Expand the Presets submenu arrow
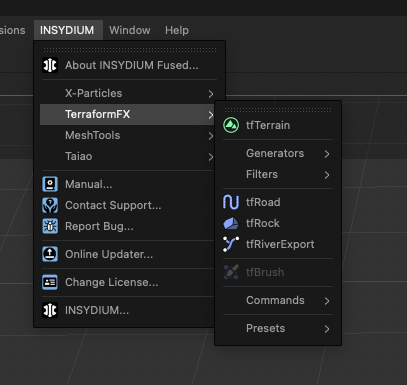Viewport: 407px width, 385px height. pos(327,329)
